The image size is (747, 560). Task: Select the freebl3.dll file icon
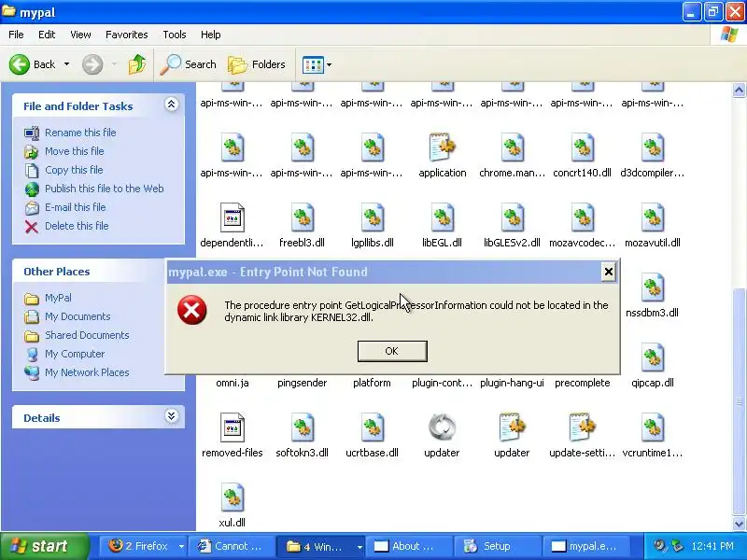click(302, 217)
